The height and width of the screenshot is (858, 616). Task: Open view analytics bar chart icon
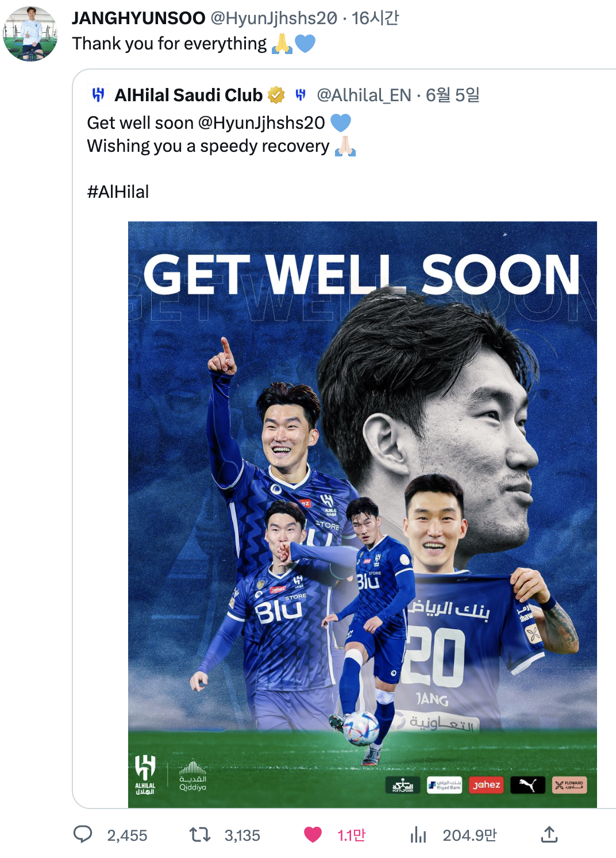click(x=418, y=834)
